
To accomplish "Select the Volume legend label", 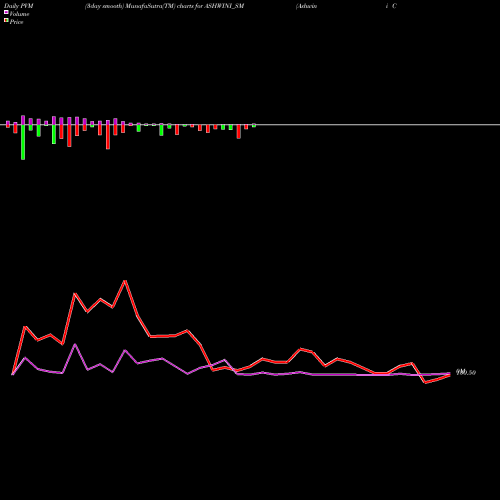I will click(x=19, y=14).
